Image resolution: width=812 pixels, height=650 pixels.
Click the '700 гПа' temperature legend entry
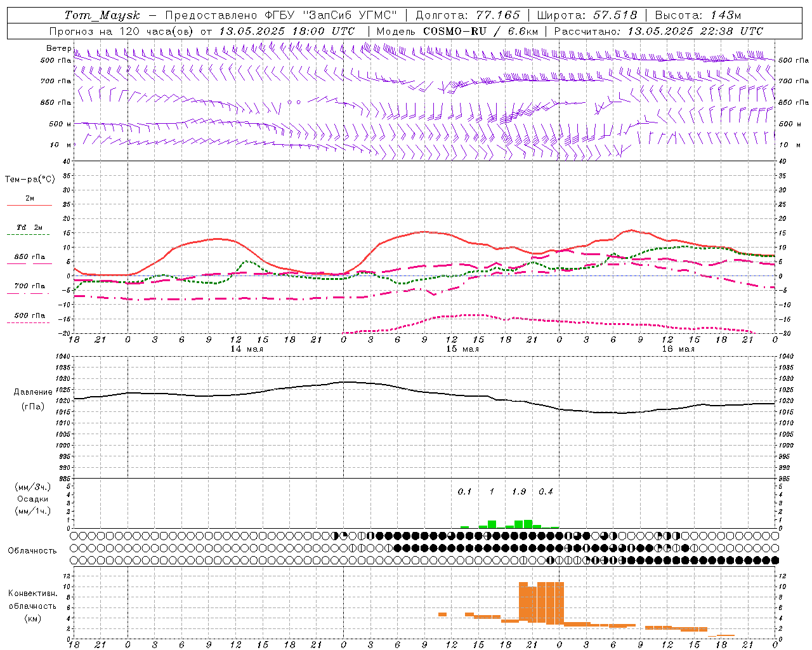point(30,286)
